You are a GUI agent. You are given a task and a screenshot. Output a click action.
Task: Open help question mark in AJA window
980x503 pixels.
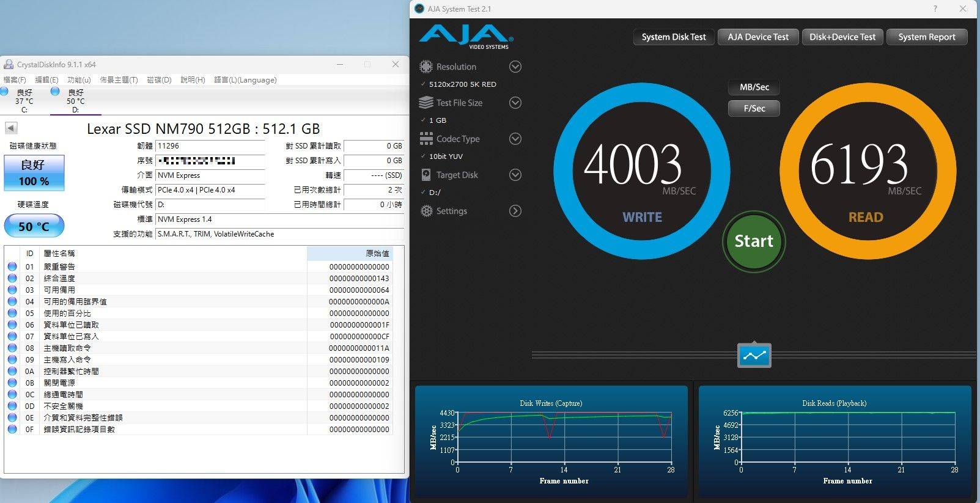coord(935,9)
